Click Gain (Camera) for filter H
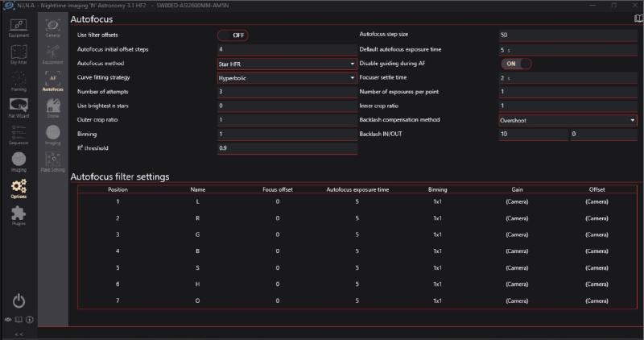Screen dimensions: 644x340 click(x=517, y=284)
